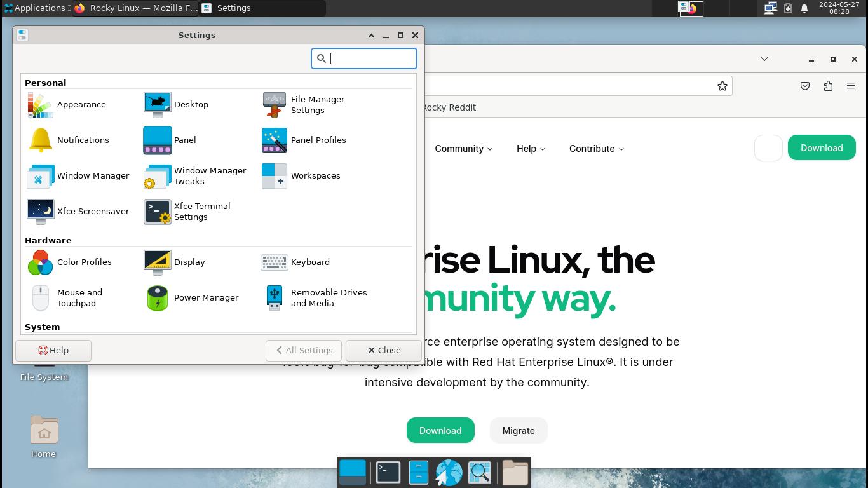Viewport: 868px width, 488px height.
Task: Click the clock in top panel
Action: pos(839,8)
